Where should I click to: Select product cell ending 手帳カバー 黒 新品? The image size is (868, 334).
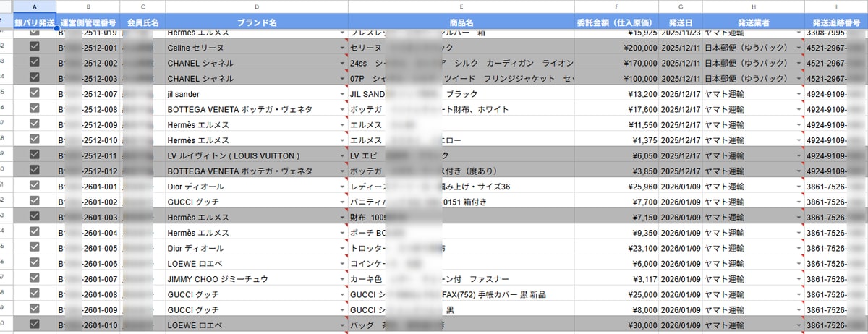[460, 295]
